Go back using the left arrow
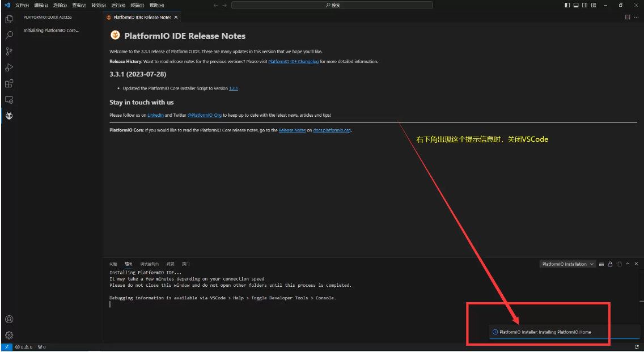Screen dimensions: 644x352 (x=215, y=5)
